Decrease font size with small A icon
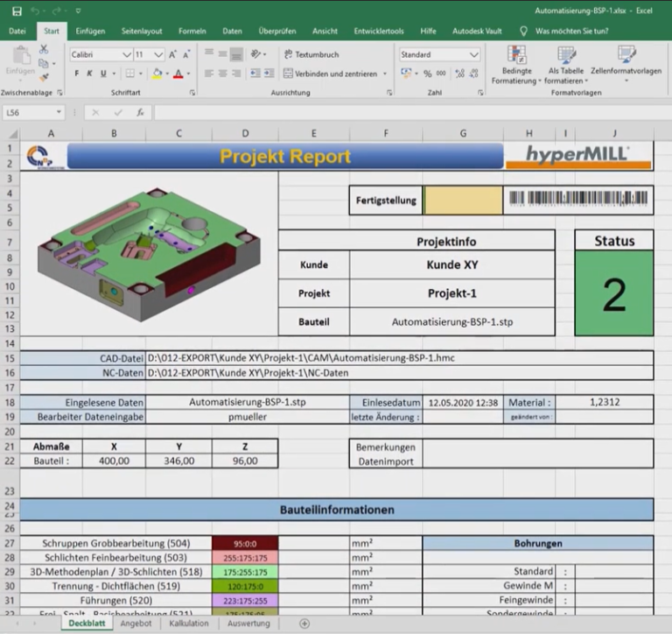Screen dimensions: 672x634 pos(186,54)
